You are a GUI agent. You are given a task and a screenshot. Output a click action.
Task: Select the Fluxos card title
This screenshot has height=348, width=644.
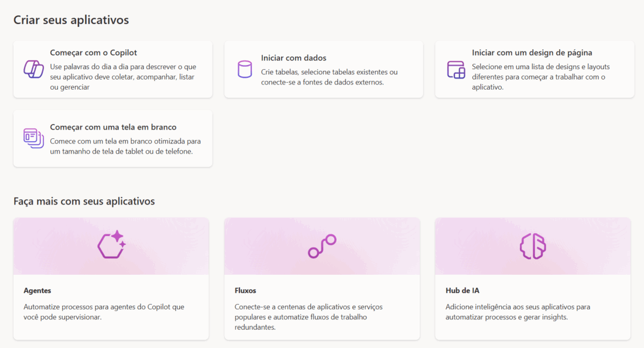click(245, 291)
